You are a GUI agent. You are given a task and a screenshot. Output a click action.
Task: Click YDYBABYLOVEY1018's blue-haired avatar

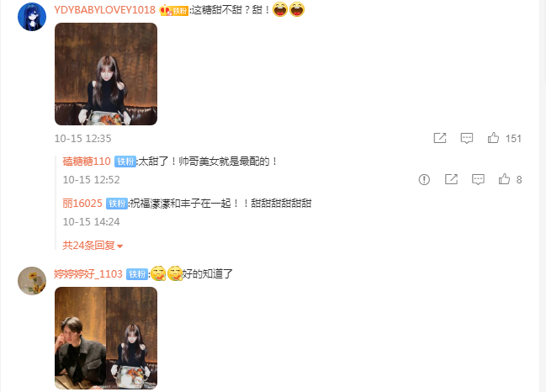tap(32, 17)
